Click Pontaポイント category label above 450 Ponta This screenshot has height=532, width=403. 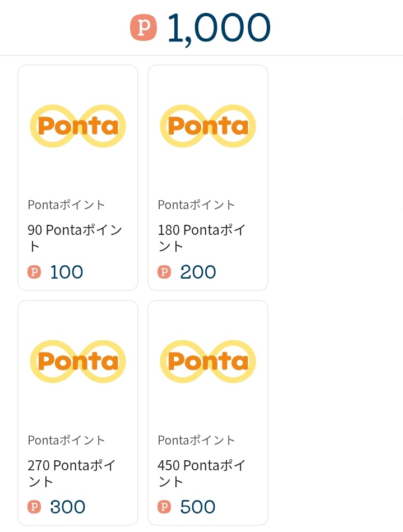196,440
